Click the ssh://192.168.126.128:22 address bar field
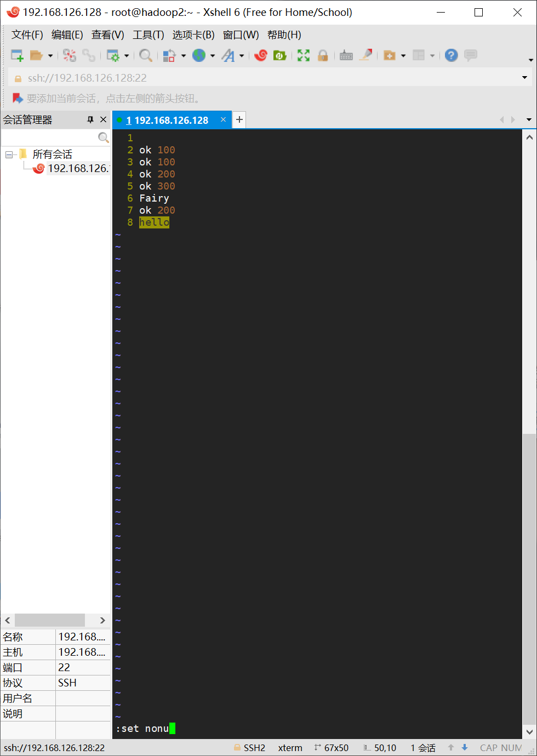Viewport: 537px width, 756px height. [x=270, y=78]
